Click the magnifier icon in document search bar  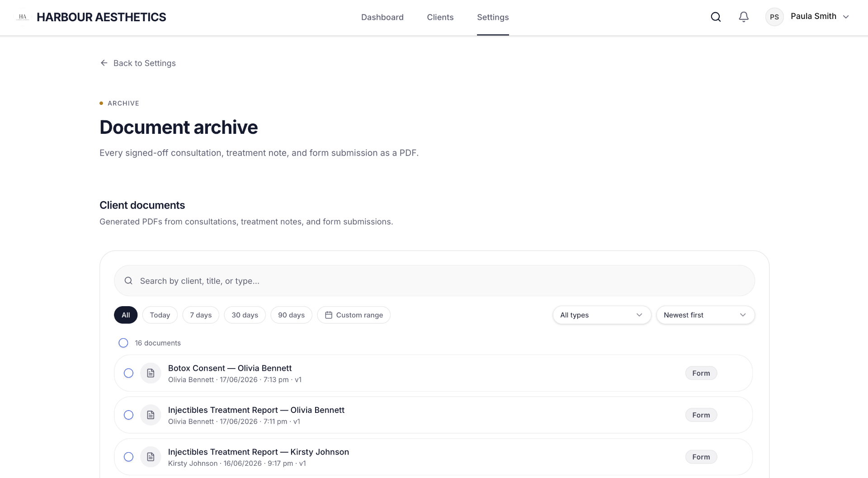(128, 280)
